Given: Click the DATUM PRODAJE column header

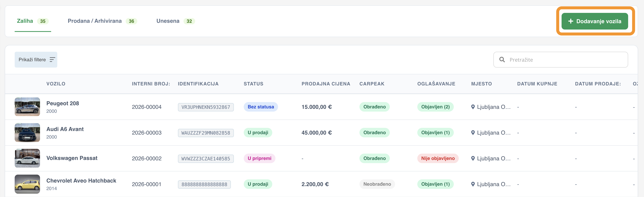Looking at the screenshot, I should (598, 84).
